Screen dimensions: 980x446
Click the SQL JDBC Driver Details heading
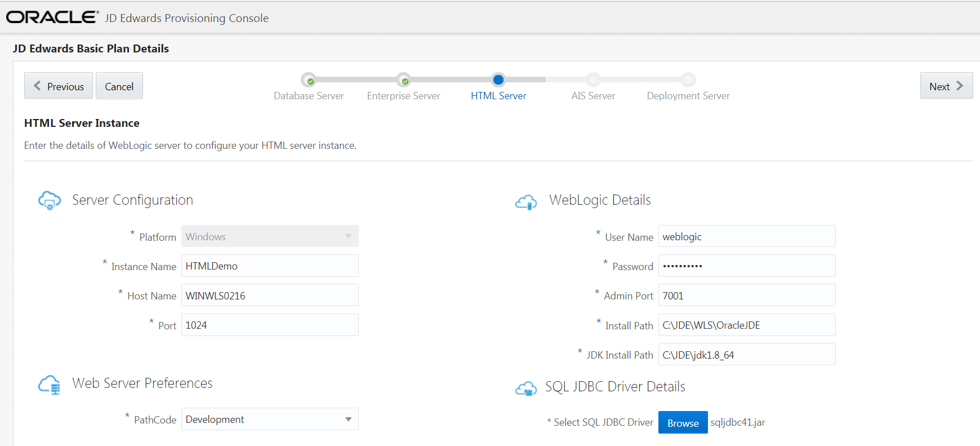click(615, 387)
